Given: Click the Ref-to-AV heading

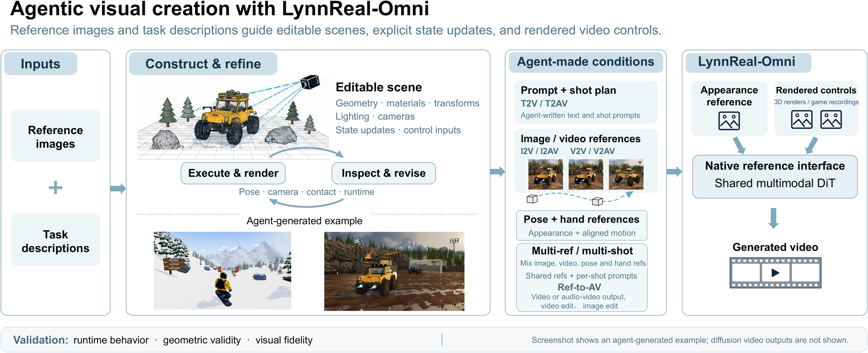Looking at the screenshot, I should tap(579, 287).
